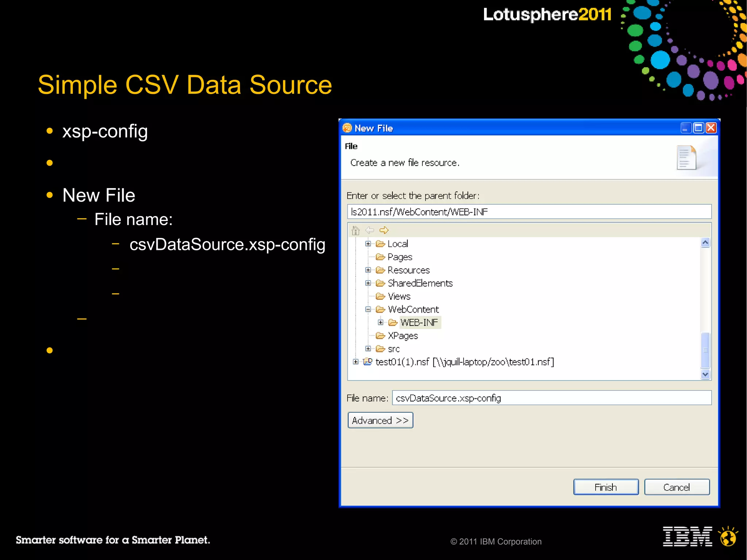Click the Home icon in folder navigation toolbar
This screenshot has width=747, height=560.
(x=356, y=230)
